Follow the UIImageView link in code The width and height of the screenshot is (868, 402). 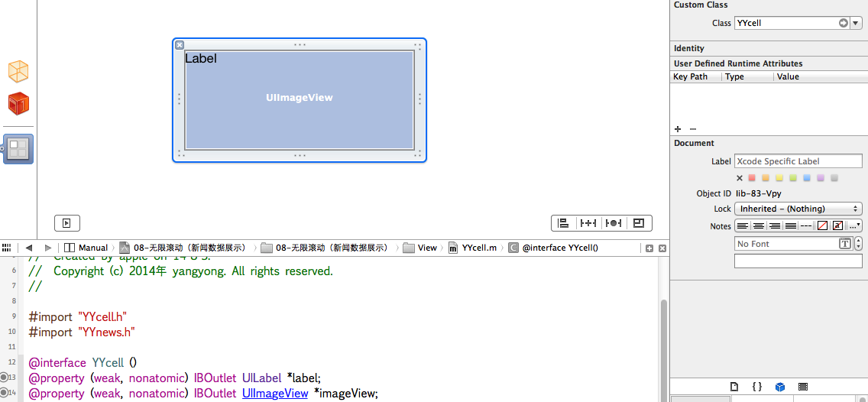[275, 393]
